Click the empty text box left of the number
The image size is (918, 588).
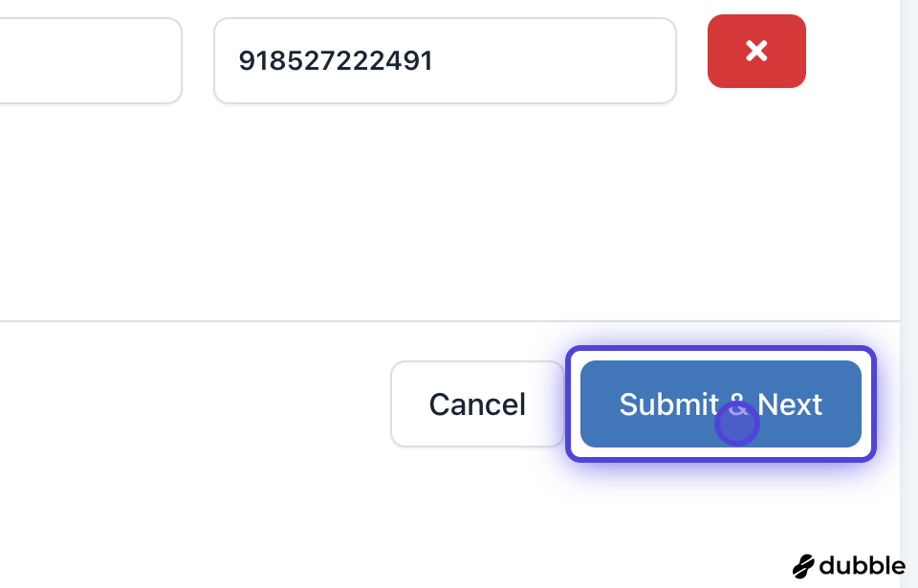[90, 61]
